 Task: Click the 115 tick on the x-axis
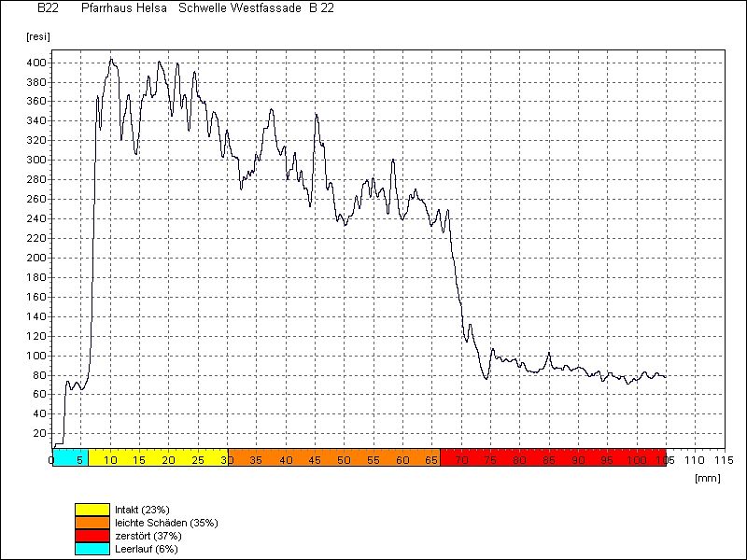724,460
